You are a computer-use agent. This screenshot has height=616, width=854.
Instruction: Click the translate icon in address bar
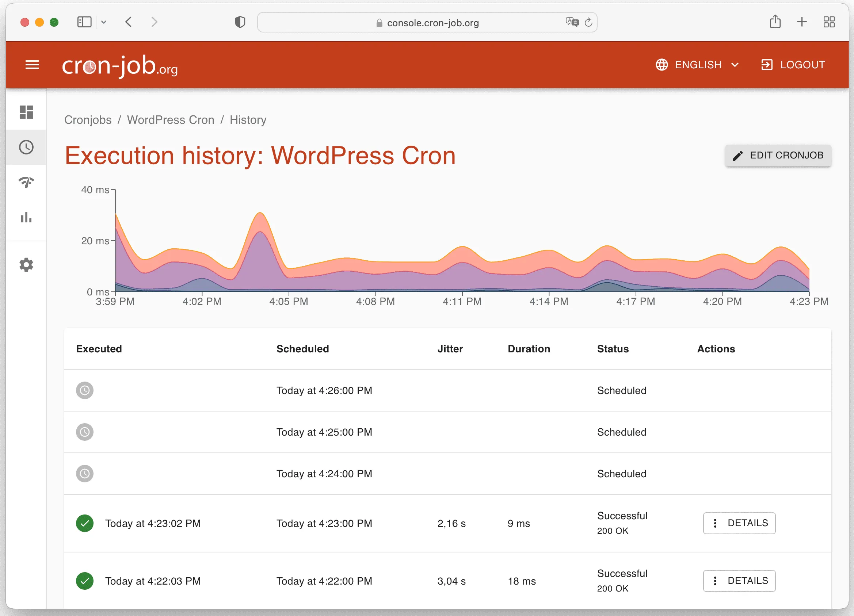click(x=572, y=22)
